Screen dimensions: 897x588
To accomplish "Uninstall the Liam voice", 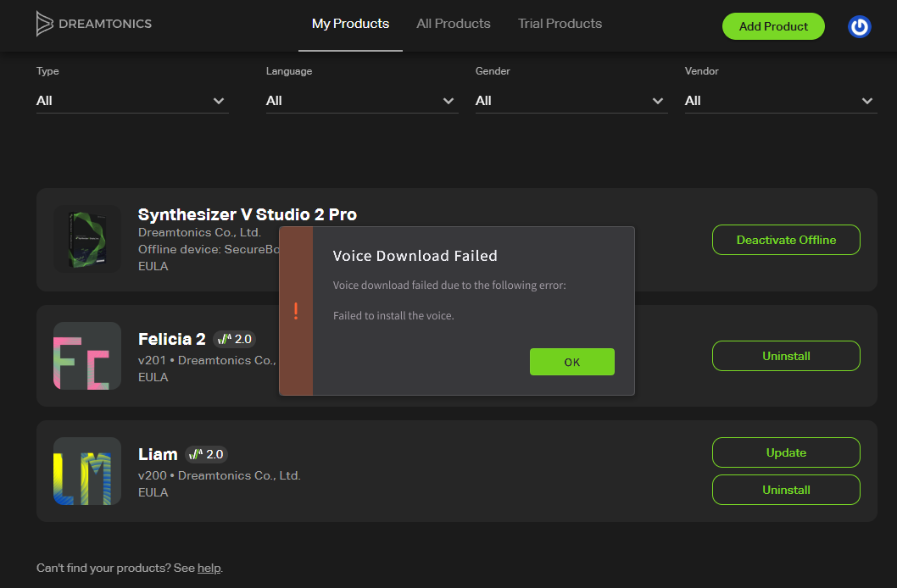I will 786,490.
